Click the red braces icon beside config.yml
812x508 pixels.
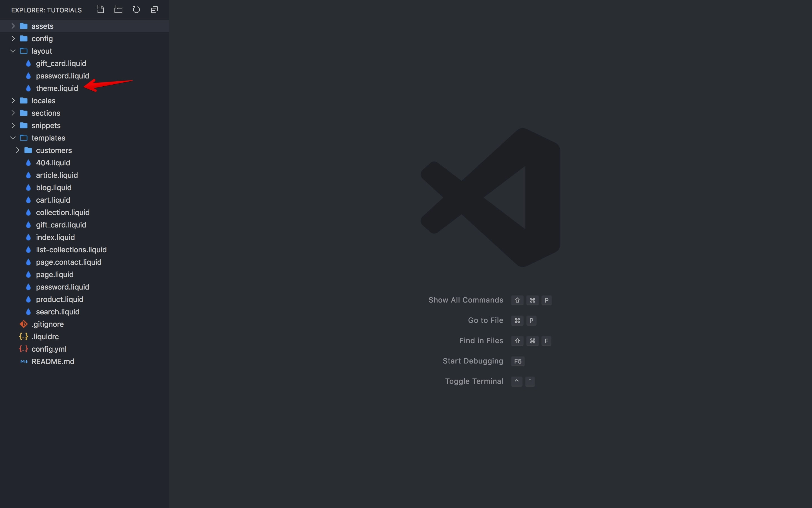point(23,349)
